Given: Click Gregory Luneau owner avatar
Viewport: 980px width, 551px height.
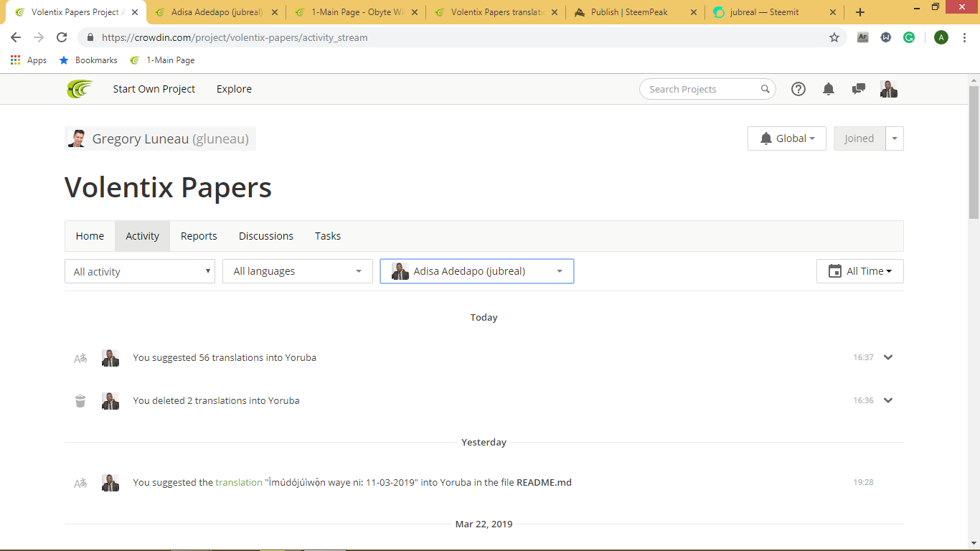Looking at the screenshot, I should (x=77, y=138).
